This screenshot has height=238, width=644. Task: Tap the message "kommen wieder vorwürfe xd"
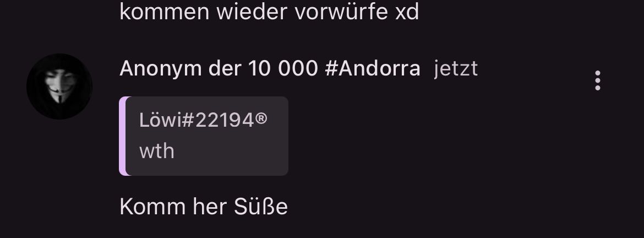point(269,12)
